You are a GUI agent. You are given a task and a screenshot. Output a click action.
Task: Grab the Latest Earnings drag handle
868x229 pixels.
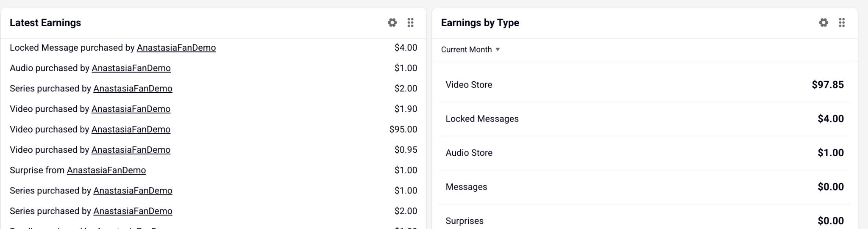(410, 22)
